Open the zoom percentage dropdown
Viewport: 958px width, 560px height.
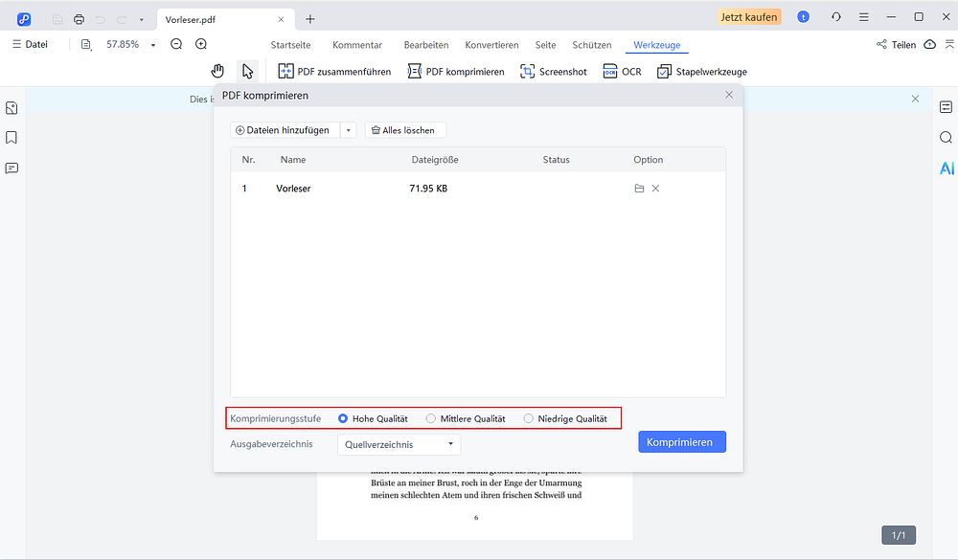152,45
